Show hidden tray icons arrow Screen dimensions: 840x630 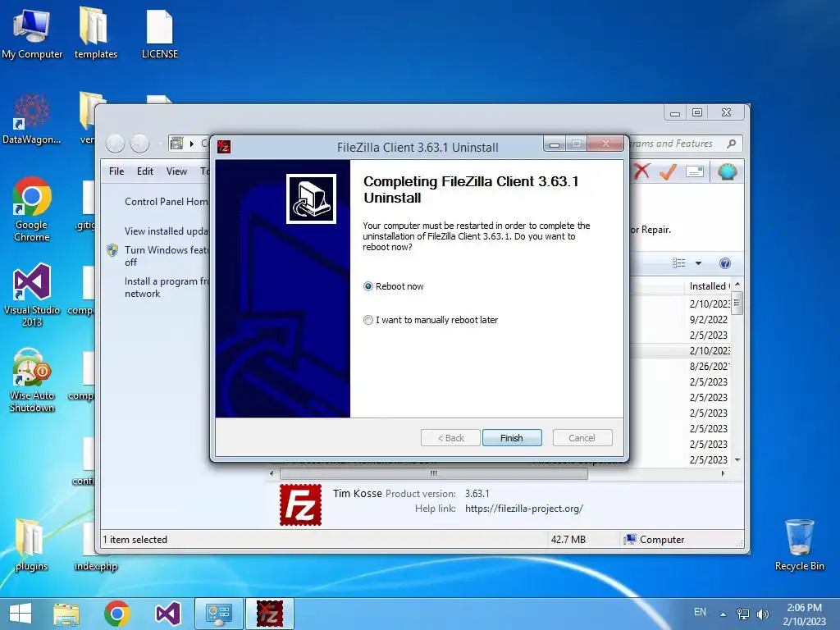pyautogui.click(x=724, y=614)
